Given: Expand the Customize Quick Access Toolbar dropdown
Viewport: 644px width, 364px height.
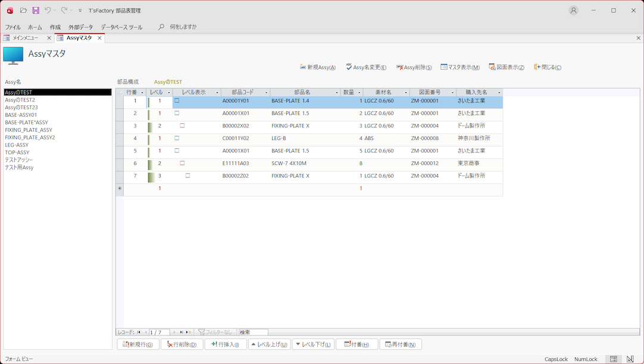Looking at the screenshot, I should (x=80, y=11).
